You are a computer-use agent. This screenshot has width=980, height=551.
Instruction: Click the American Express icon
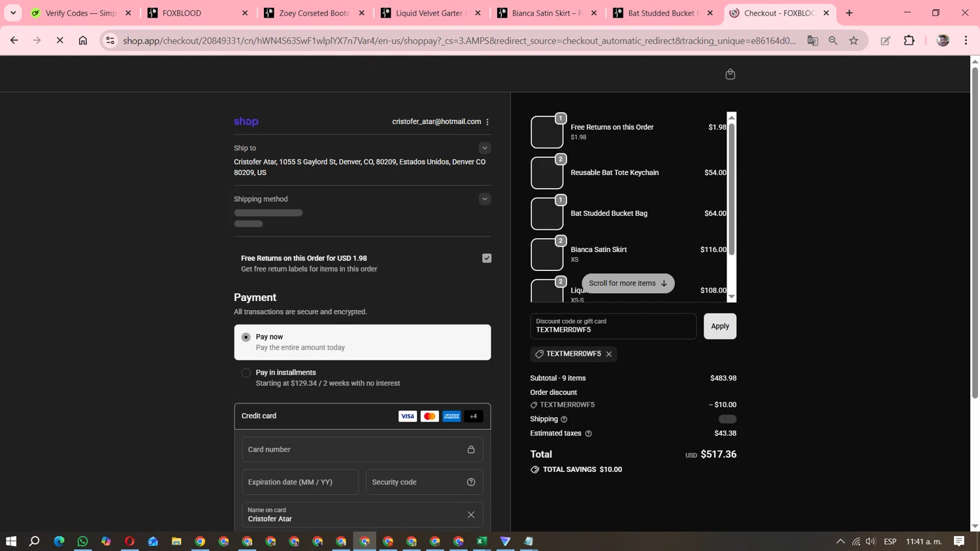pos(451,416)
